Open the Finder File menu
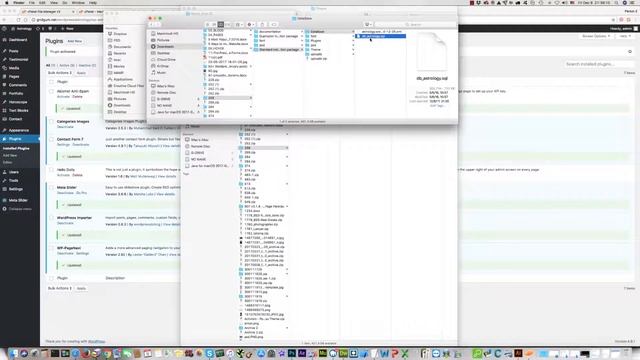The width and height of the screenshot is (640, 360). (31, 3)
